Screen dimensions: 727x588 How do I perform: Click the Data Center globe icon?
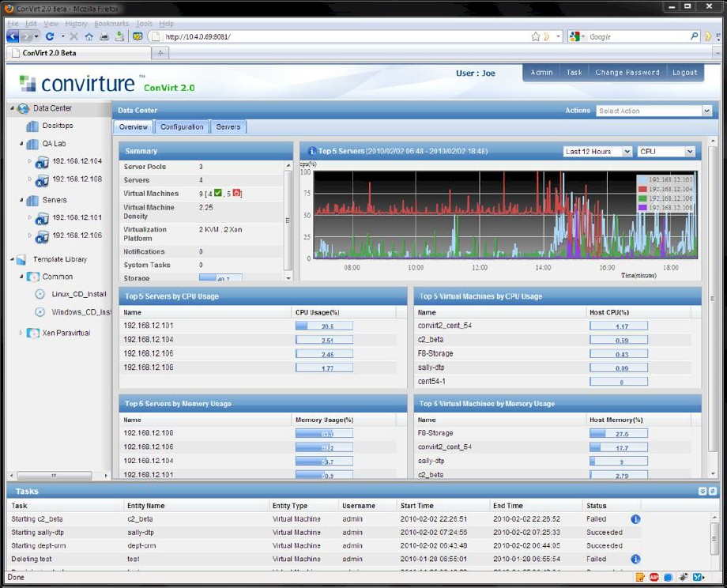pos(23,108)
